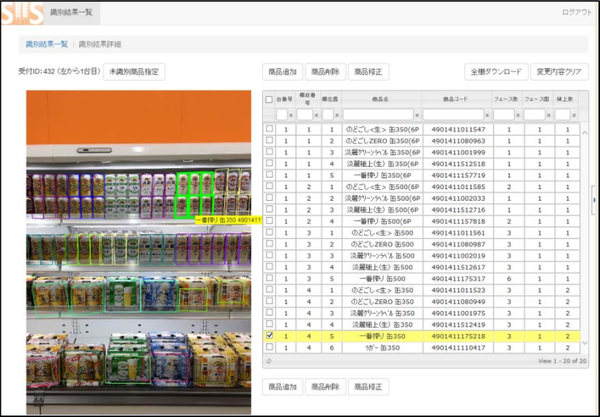Sort by the 台番号 column header

(285, 99)
